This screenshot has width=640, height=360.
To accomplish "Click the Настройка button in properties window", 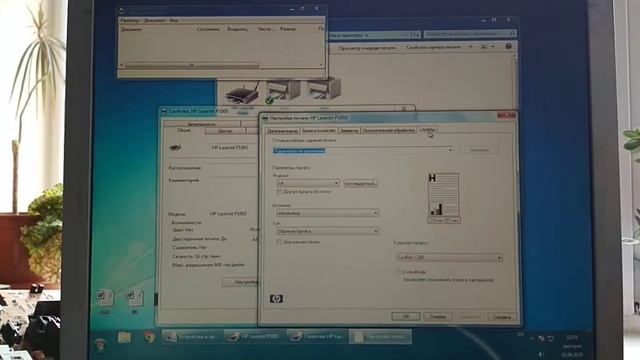I will pos(241,282).
